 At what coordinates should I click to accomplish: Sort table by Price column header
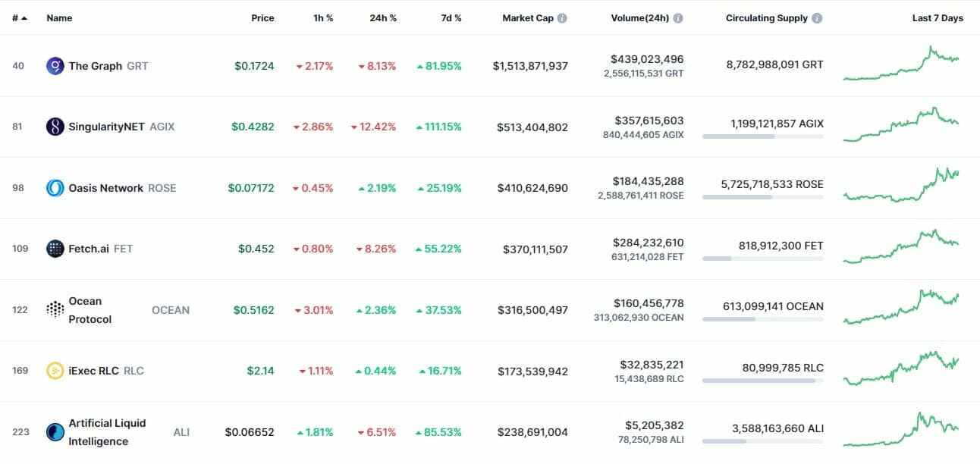coord(262,18)
